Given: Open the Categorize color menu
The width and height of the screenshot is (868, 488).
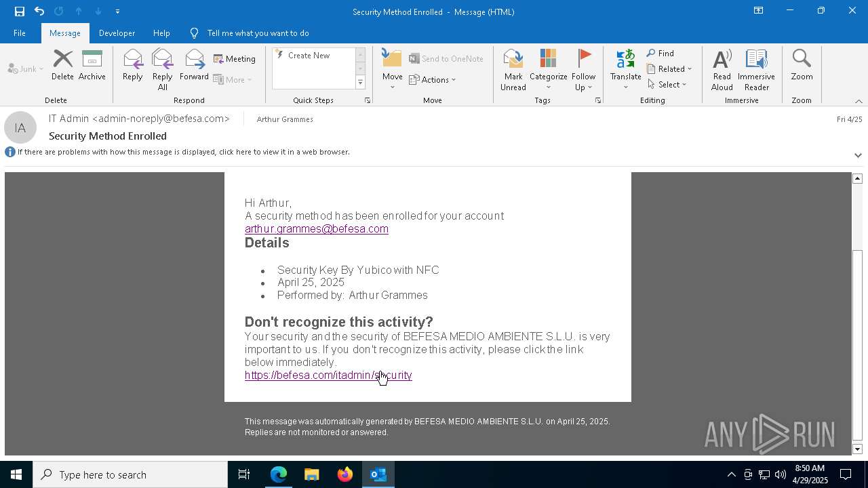Looking at the screenshot, I should click(x=549, y=70).
